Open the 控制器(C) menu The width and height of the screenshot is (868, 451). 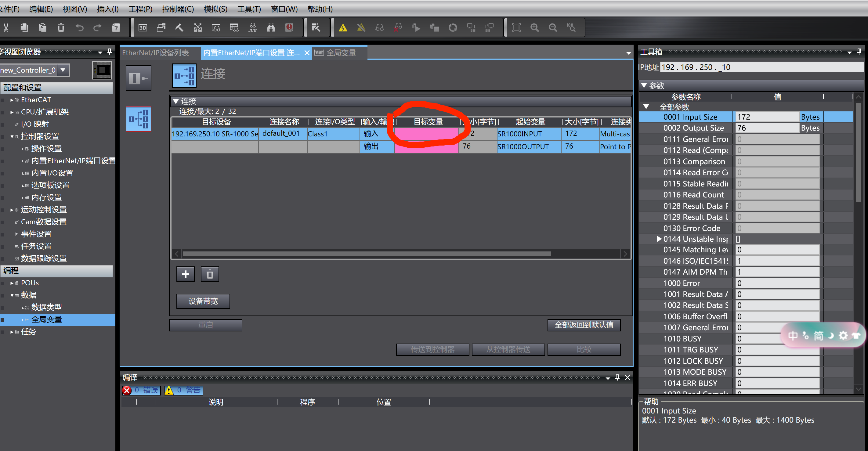pyautogui.click(x=178, y=9)
